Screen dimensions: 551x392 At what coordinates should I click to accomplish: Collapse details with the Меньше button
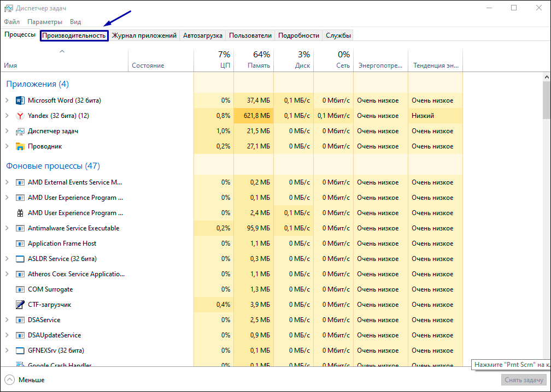[x=25, y=379]
